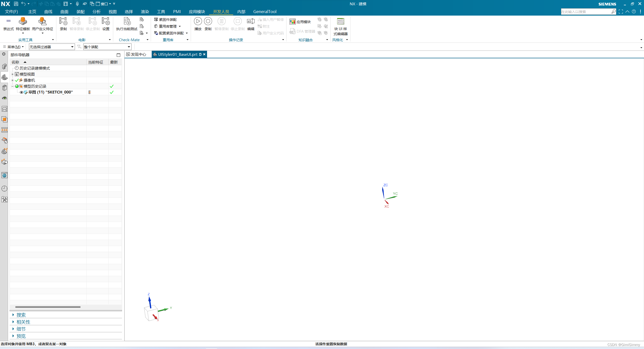Toggle full screen icon near search

pyautogui.click(x=621, y=12)
